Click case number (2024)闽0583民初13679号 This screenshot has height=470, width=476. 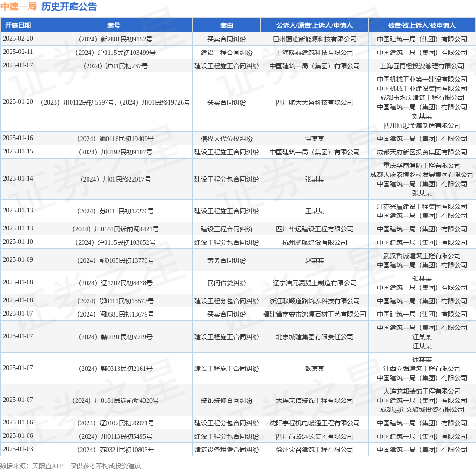(115, 314)
